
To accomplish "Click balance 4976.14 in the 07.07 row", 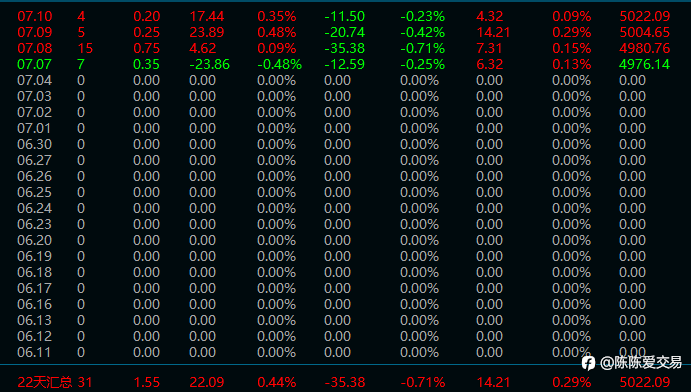I will (645, 64).
